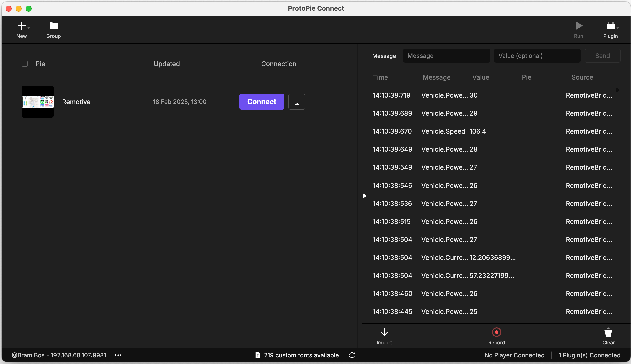Expand the Plugin dropdown arrow
This screenshot has height=364, width=631.
618,28
